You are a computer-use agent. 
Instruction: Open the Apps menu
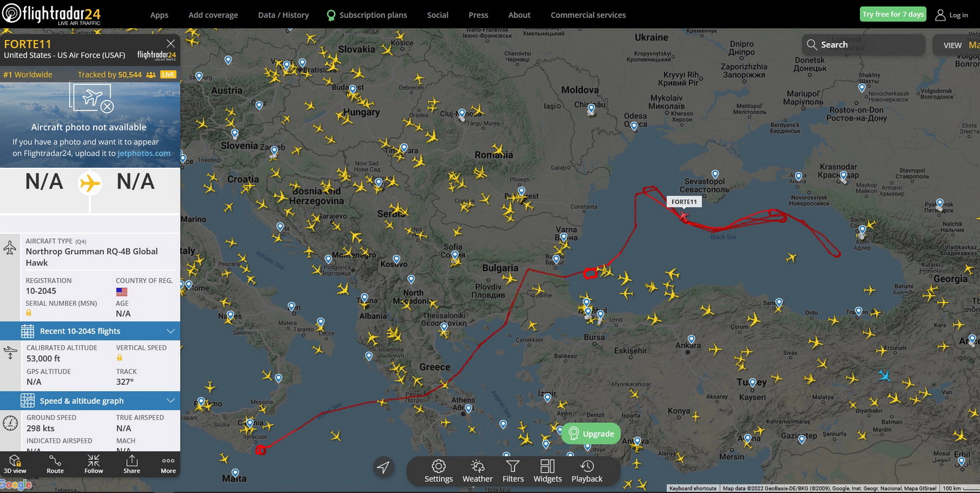pos(159,15)
